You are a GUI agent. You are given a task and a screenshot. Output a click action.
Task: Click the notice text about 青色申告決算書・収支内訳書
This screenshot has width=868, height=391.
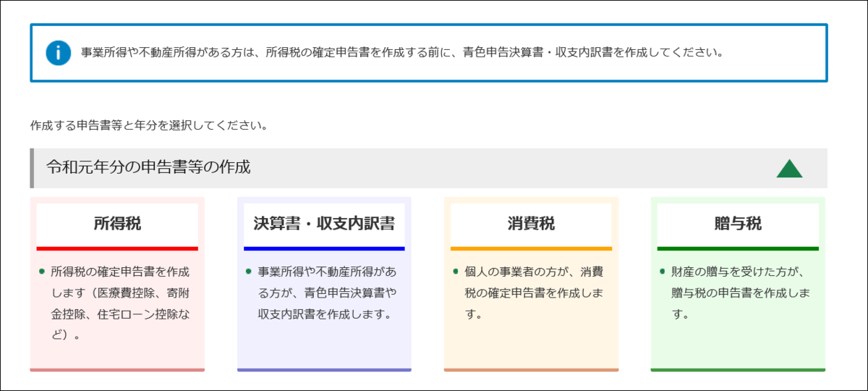click(403, 53)
